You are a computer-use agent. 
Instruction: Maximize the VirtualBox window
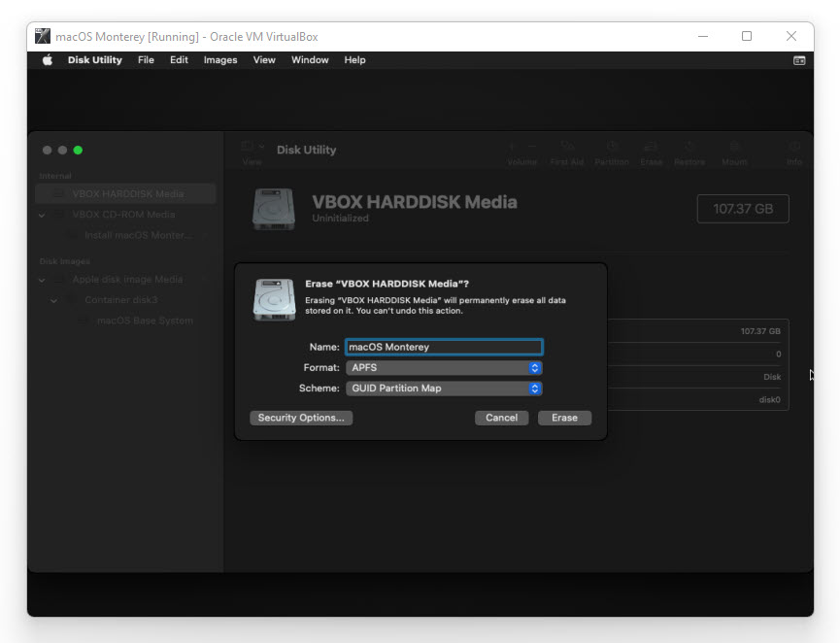coord(747,36)
